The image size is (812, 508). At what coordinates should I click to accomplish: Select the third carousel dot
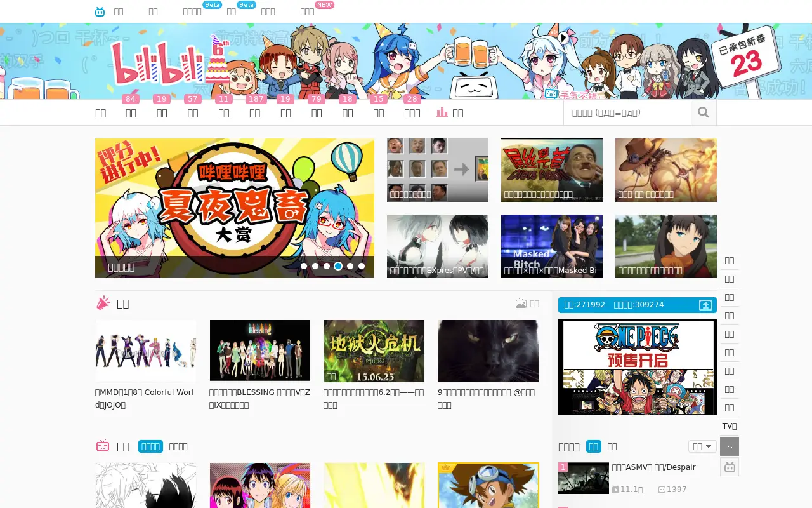(x=327, y=266)
